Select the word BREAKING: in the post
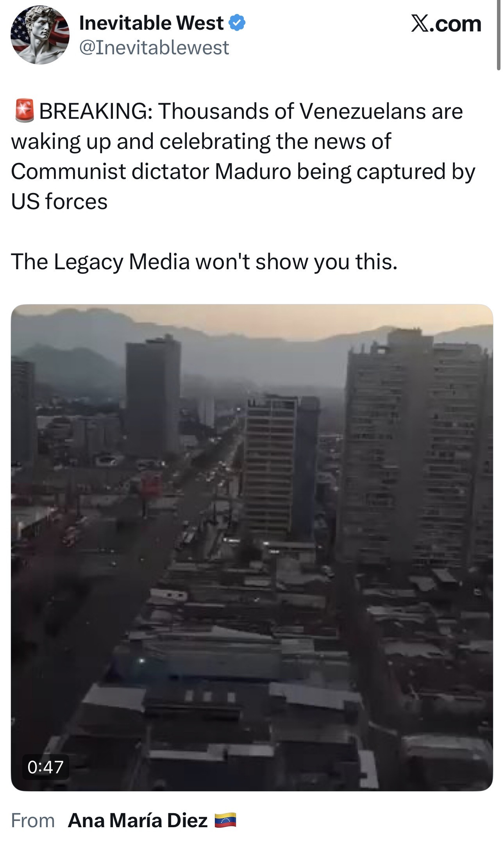The width and height of the screenshot is (504, 853). tap(96, 111)
